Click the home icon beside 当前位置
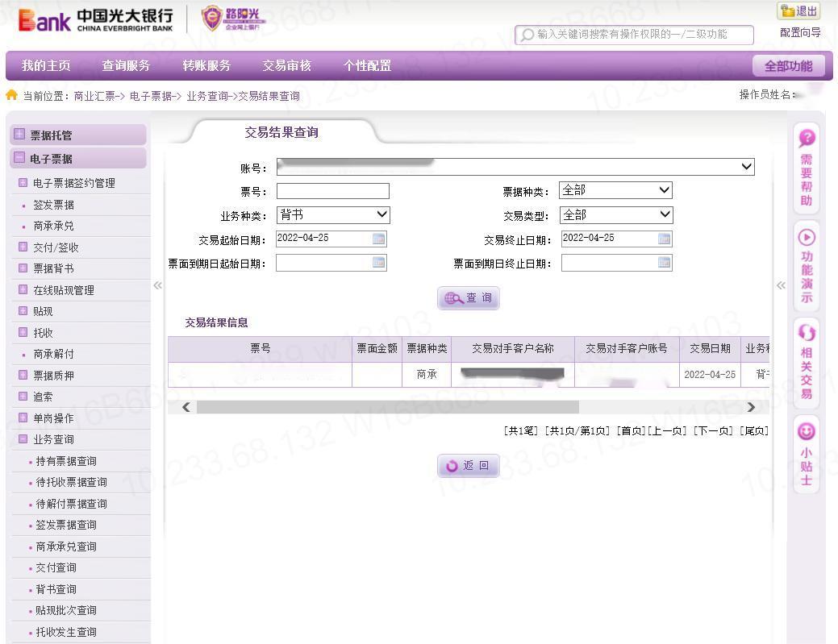The width and height of the screenshot is (838, 644). coord(11,95)
